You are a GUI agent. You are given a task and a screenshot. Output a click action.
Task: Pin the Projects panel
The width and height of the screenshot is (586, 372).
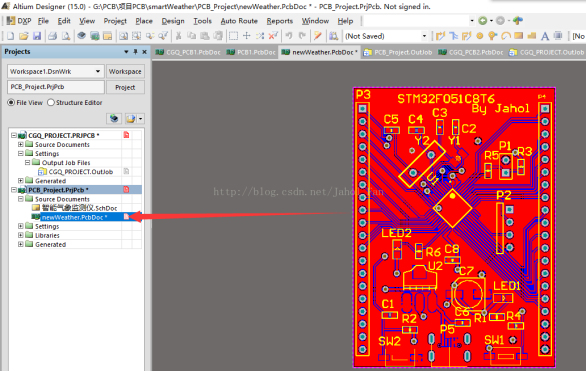pyautogui.click(x=135, y=52)
